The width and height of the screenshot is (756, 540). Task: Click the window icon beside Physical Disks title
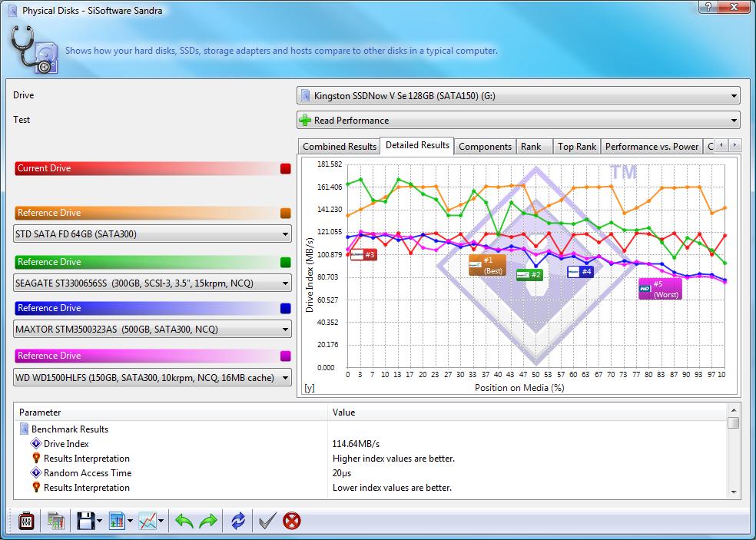13,10
